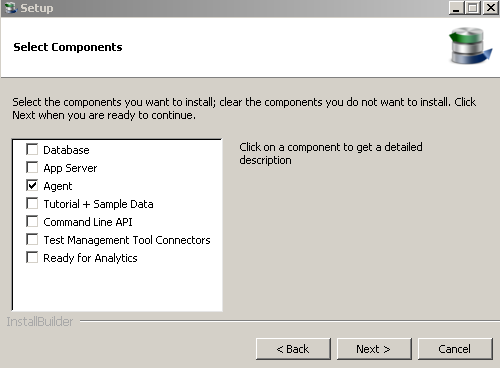Cancel the installation
This screenshot has height=368, width=500.
(x=455, y=349)
